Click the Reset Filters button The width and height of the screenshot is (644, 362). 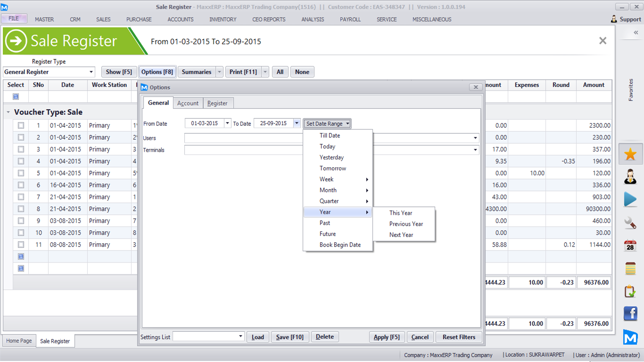click(x=459, y=337)
